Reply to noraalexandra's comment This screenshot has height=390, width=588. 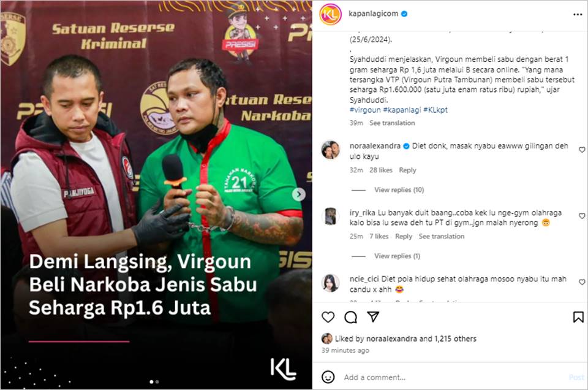[407, 170]
